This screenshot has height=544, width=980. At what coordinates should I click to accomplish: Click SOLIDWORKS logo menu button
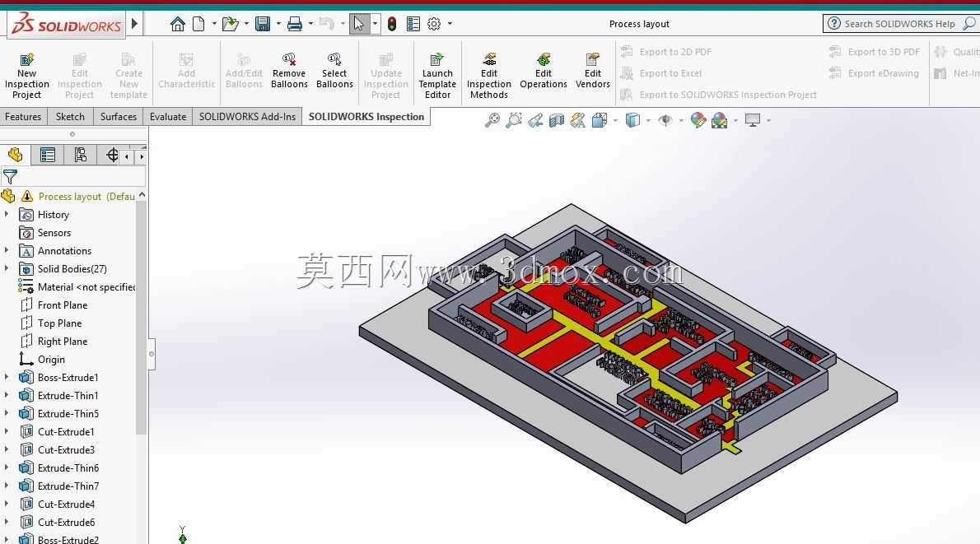[66, 25]
